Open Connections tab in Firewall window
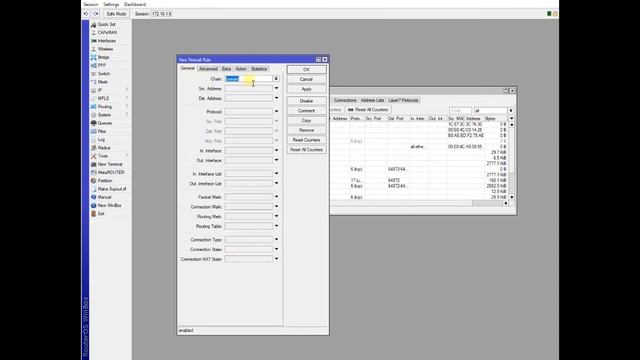Viewport: 640px width, 360px height. [x=345, y=100]
